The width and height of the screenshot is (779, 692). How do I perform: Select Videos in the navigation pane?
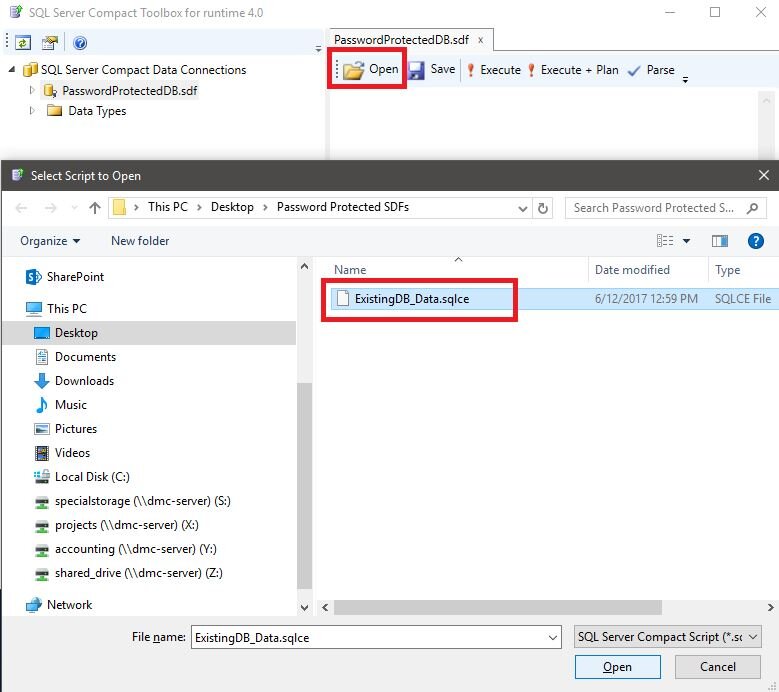pos(63,453)
